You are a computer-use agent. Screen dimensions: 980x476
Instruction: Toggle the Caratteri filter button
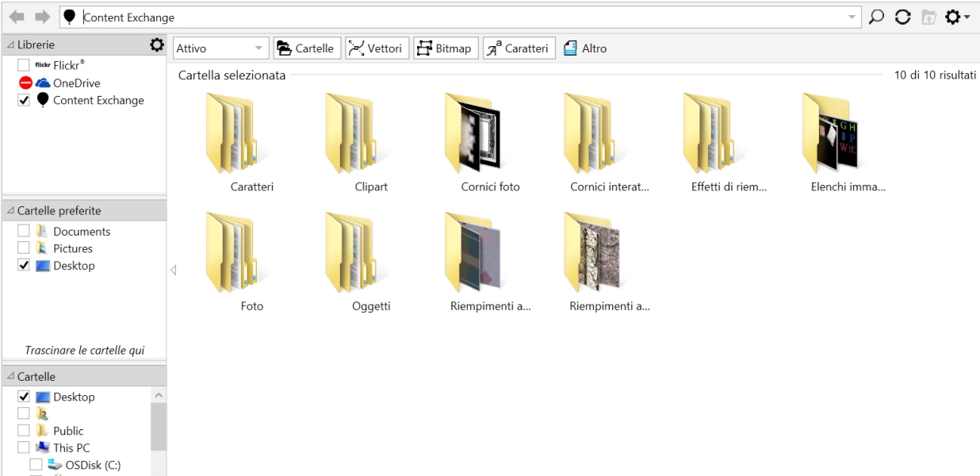519,48
